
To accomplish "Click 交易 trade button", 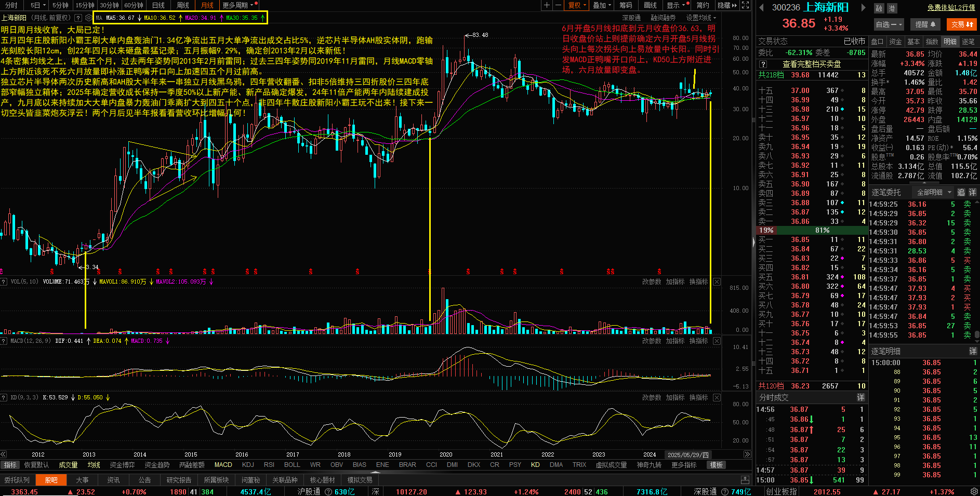I will coord(962,24).
